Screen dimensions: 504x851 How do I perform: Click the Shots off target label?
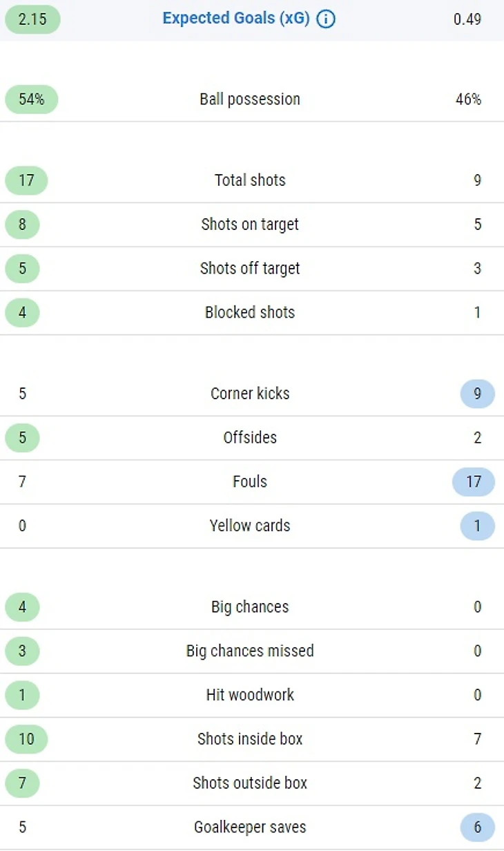click(250, 269)
